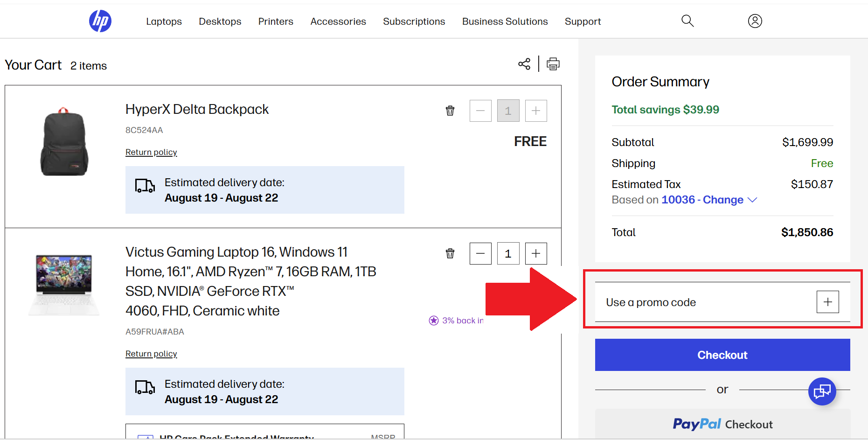Image resolution: width=868 pixels, height=440 pixels.
Task: Print the cart with printer icon
Action: tap(553, 64)
